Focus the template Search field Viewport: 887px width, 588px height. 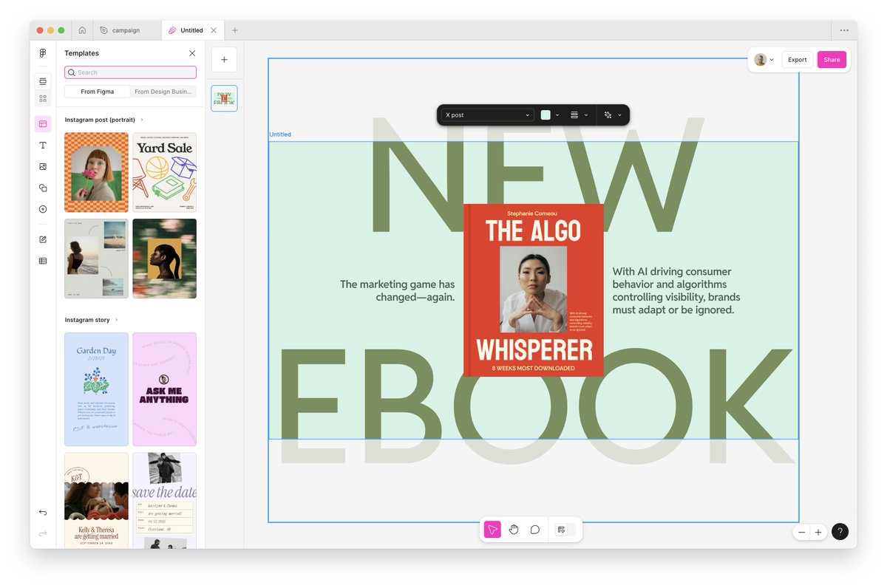click(x=130, y=72)
